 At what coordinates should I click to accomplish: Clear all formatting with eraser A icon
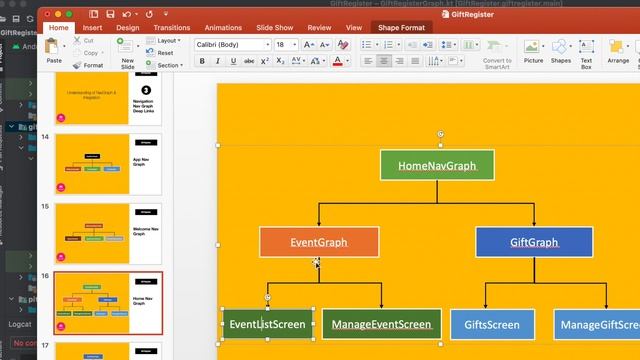pyautogui.click(x=343, y=44)
